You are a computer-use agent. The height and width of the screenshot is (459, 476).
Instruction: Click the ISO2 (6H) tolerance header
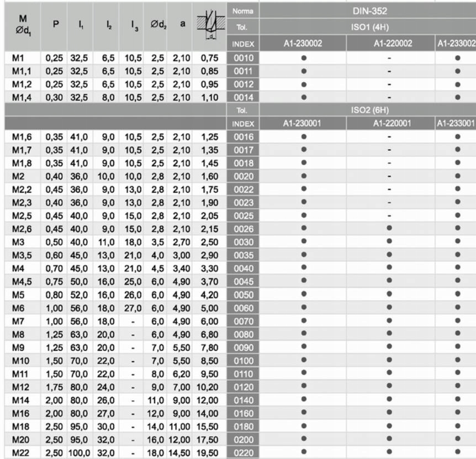tap(369, 110)
